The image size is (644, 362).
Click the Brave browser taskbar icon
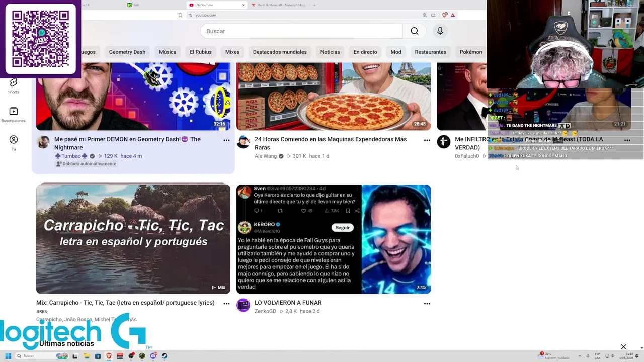[x=109, y=356]
